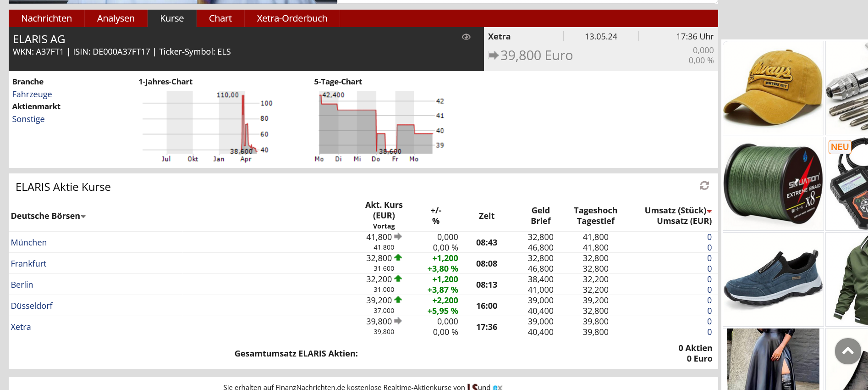Image resolution: width=868 pixels, height=390 pixels.
Task: Click the scroll-to-top arrow button
Action: point(848,351)
